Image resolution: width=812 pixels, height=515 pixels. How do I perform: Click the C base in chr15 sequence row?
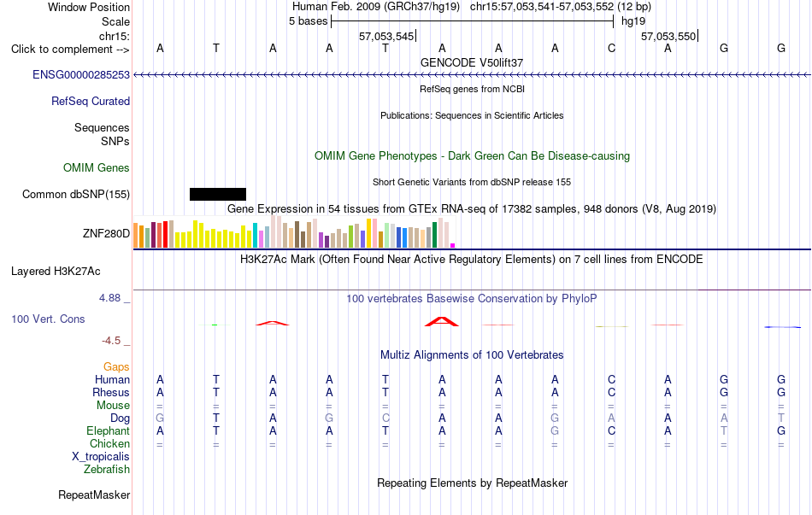612,48
